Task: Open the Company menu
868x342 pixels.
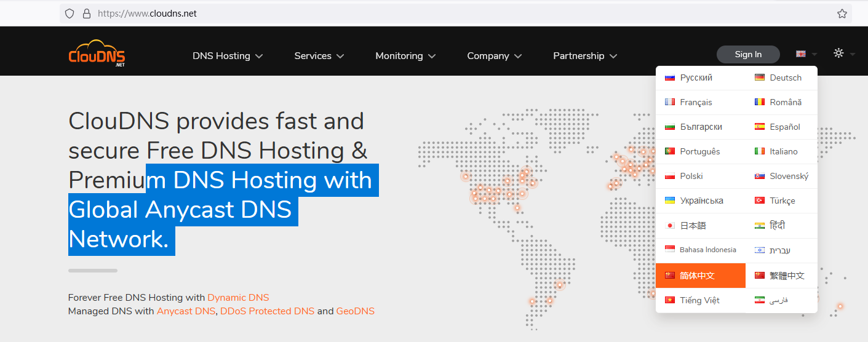Action: [x=494, y=56]
